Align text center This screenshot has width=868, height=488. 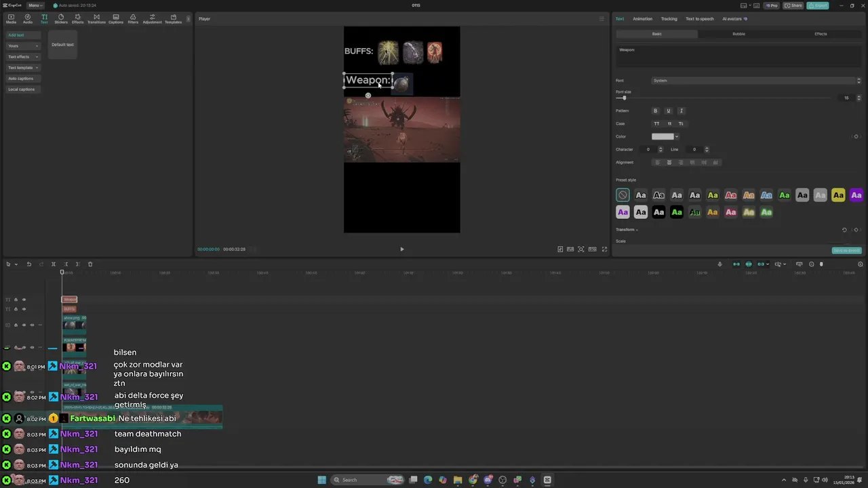coord(669,163)
